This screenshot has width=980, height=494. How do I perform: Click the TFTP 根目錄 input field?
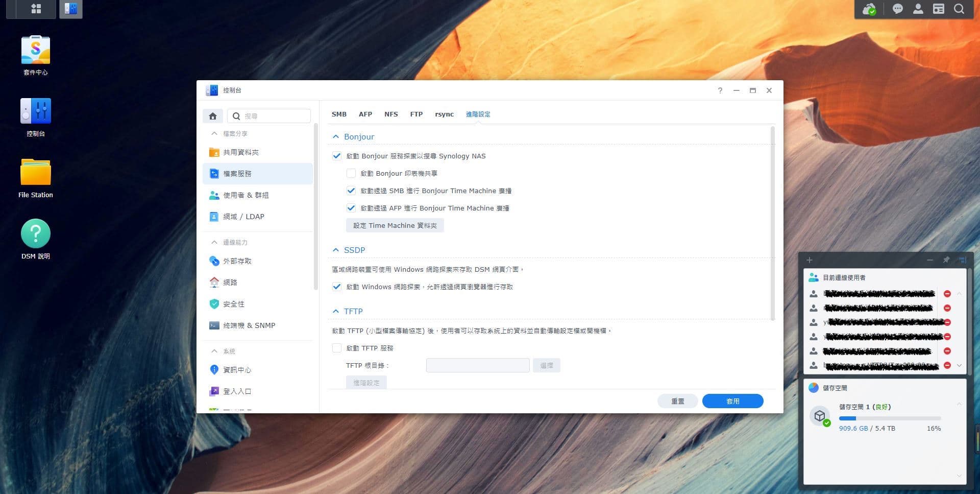[478, 366]
